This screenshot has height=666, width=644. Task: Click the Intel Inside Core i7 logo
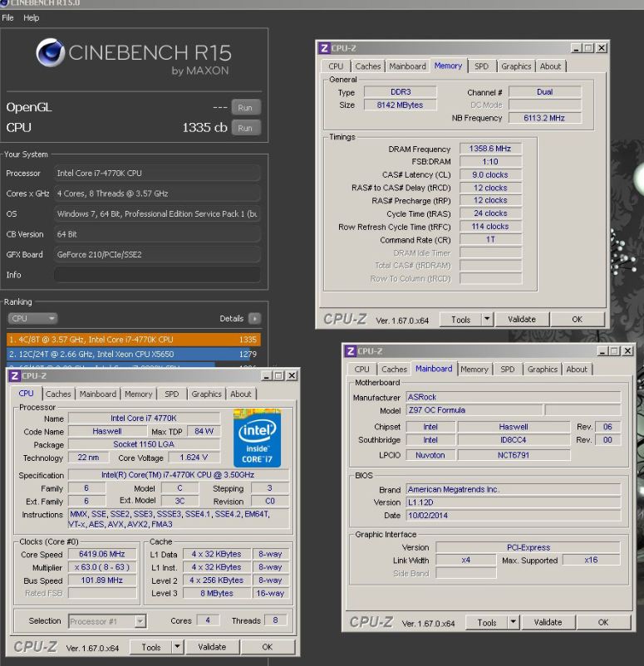pos(257,438)
